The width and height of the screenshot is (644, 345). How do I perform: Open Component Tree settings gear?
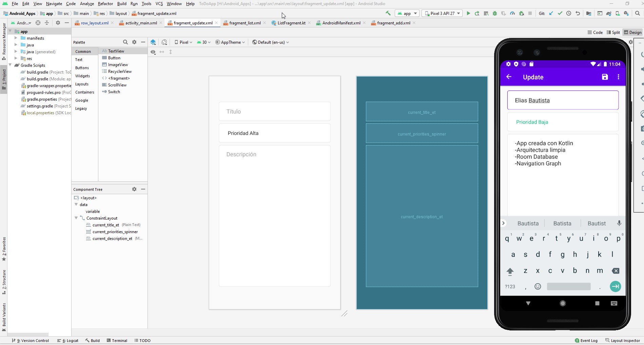(x=134, y=189)
